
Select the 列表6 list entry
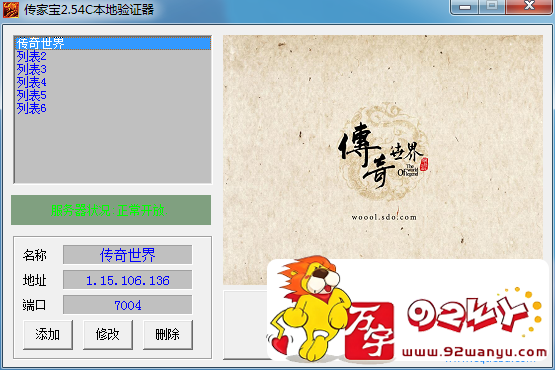click(x=32, y=108)
